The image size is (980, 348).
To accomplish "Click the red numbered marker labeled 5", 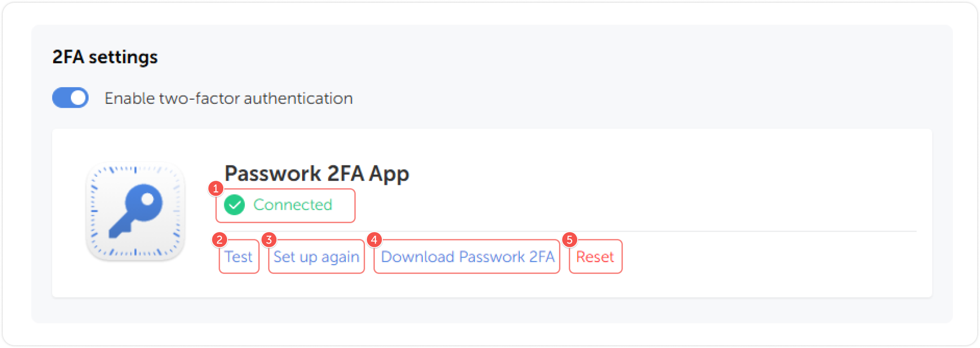I will (x=570, y=239).
